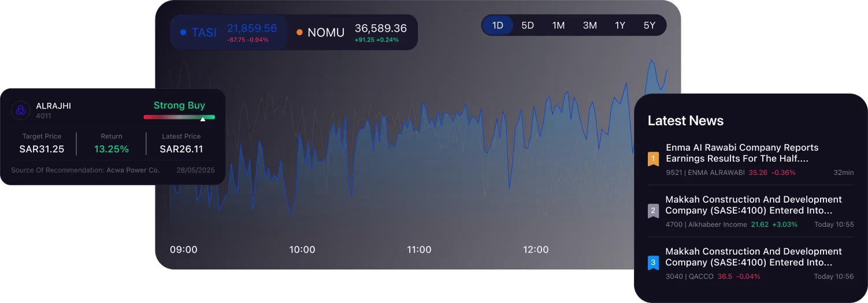Switch chart to 3M range
This screenshot has width=868, height=303.
(x=589, y=25)
